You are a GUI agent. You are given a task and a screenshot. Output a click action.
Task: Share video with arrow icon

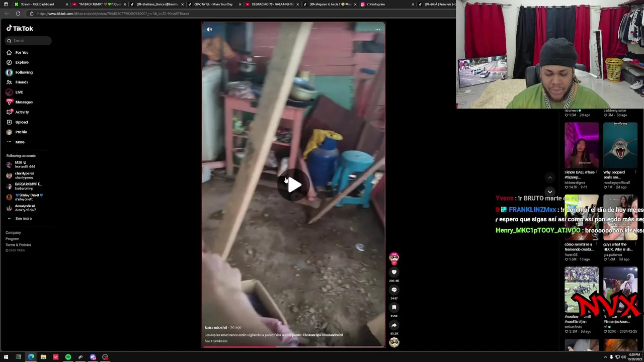(394, 325)
